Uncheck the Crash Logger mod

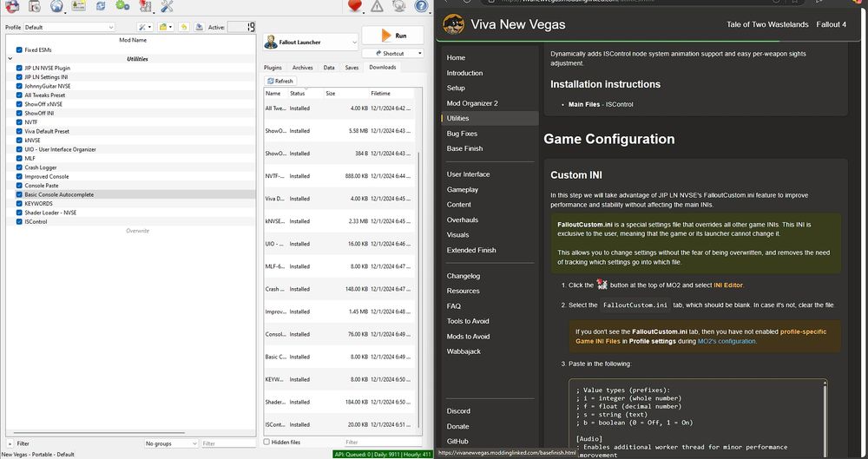tap(19, 167)
